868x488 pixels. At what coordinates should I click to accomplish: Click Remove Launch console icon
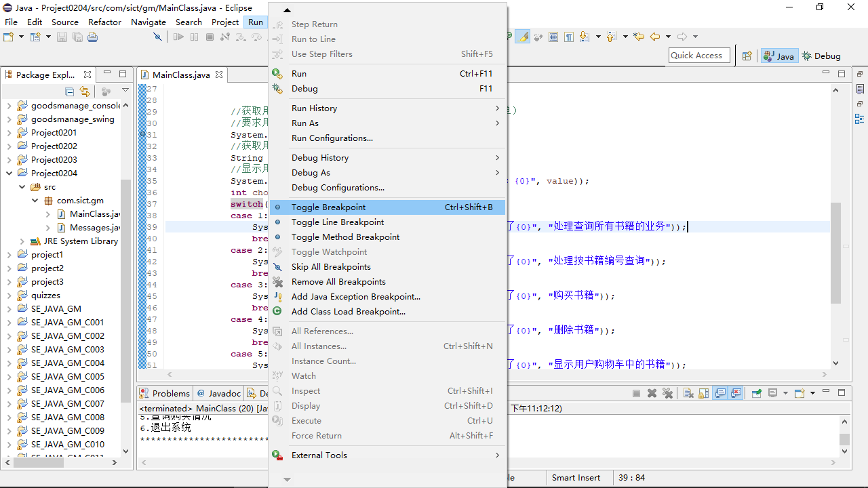click(x=652, y=393)
